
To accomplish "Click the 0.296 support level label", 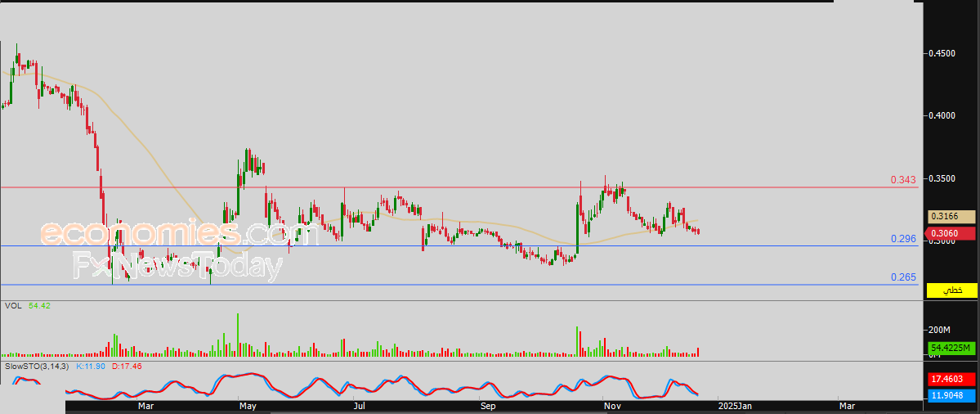I will (903, 239).
